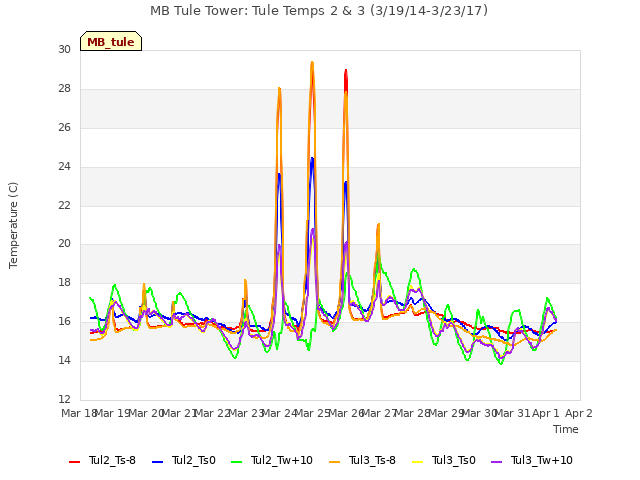Click the Apr 1 x-axis tick label

coord(546,413)
